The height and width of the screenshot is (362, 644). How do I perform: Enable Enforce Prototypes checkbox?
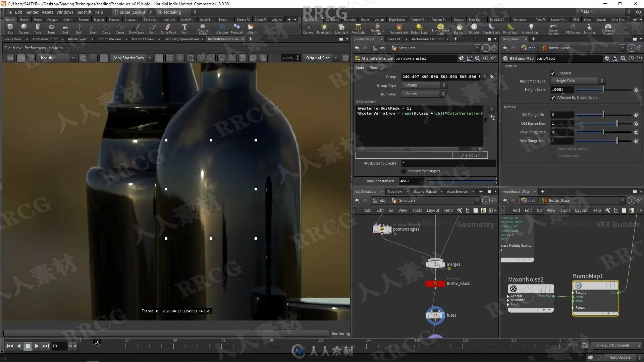tap(404, 171)
